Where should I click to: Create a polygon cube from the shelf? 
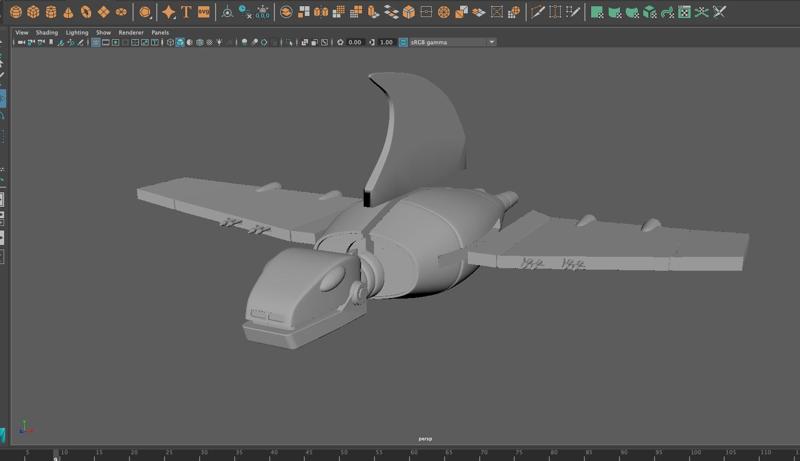(x=33, y=12)
